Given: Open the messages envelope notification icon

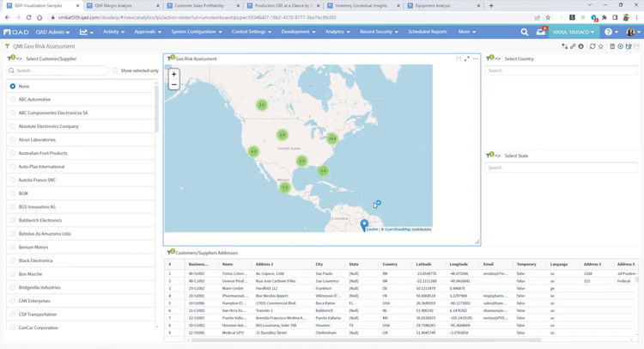Looking at the screenshot, I should click(540, 32).
